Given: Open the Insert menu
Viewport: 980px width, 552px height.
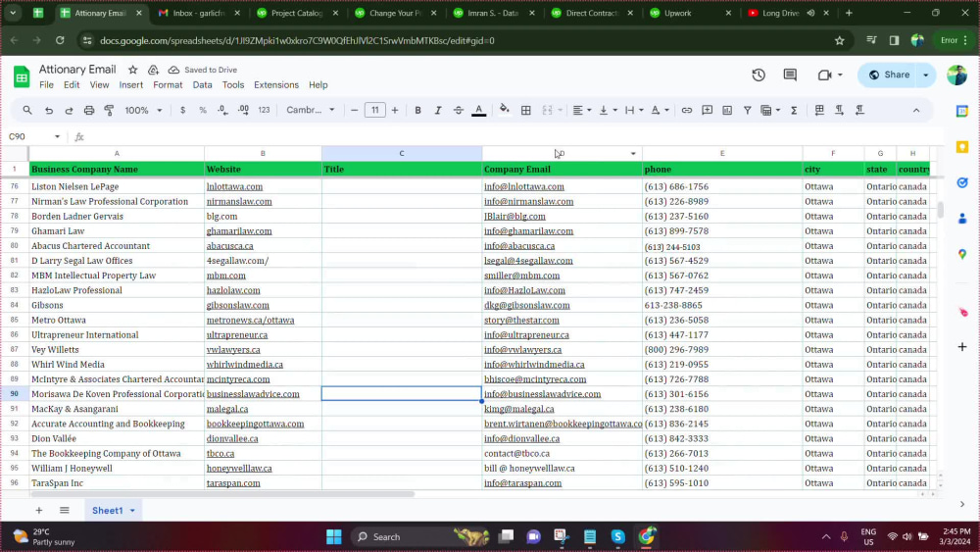Looking at the screenshot, I should [131, 85].
